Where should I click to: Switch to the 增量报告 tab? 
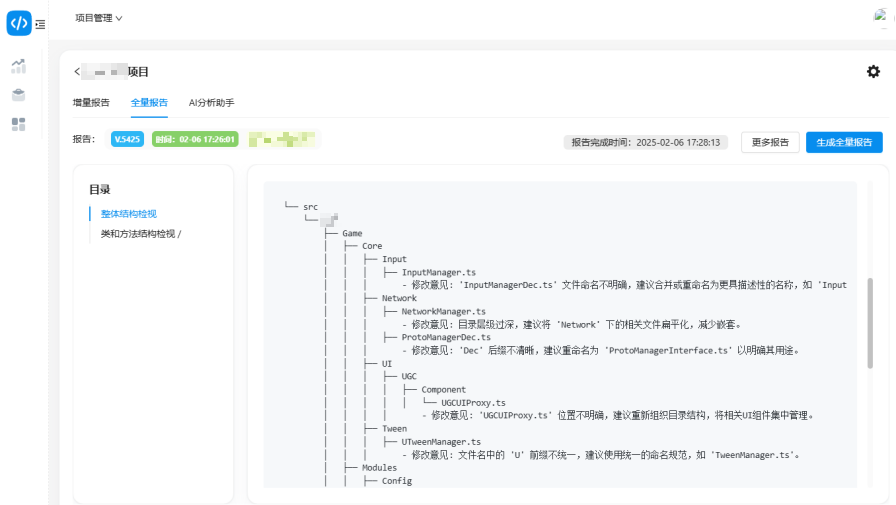(x=91, y=103)
